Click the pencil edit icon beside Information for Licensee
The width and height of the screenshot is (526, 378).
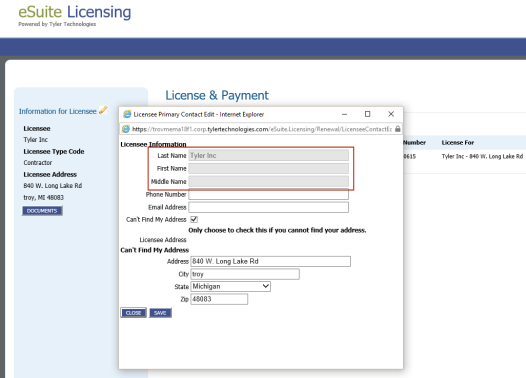103,110
